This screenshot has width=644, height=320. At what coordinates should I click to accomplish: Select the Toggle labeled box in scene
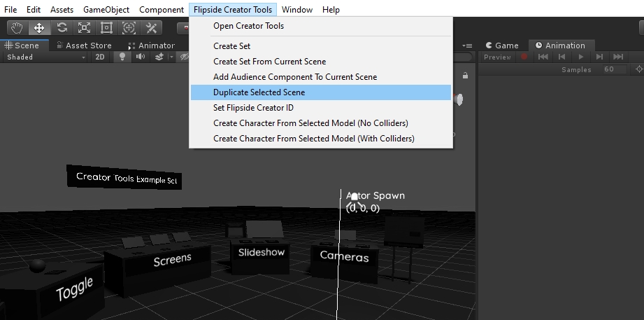pyautogui.click(x=52, y=291)
